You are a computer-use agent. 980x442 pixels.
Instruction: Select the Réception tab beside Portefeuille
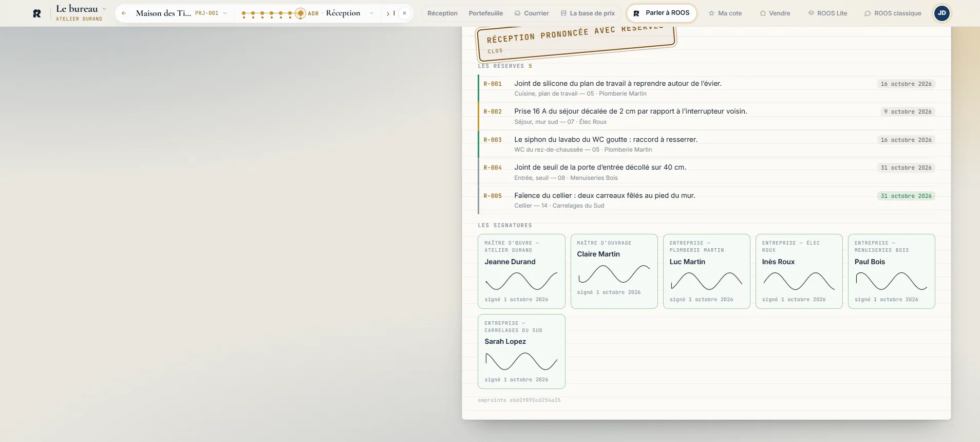pos(442,13)
